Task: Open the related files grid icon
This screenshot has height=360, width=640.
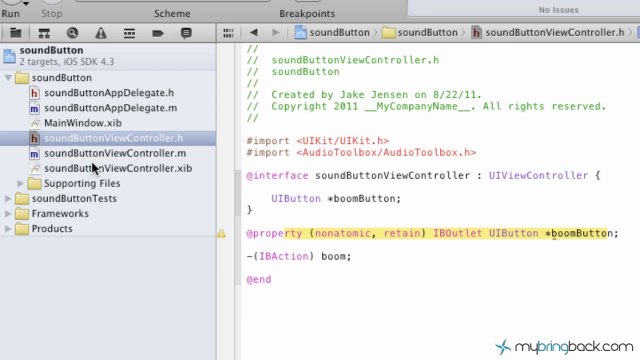Action: pos(228,33)
